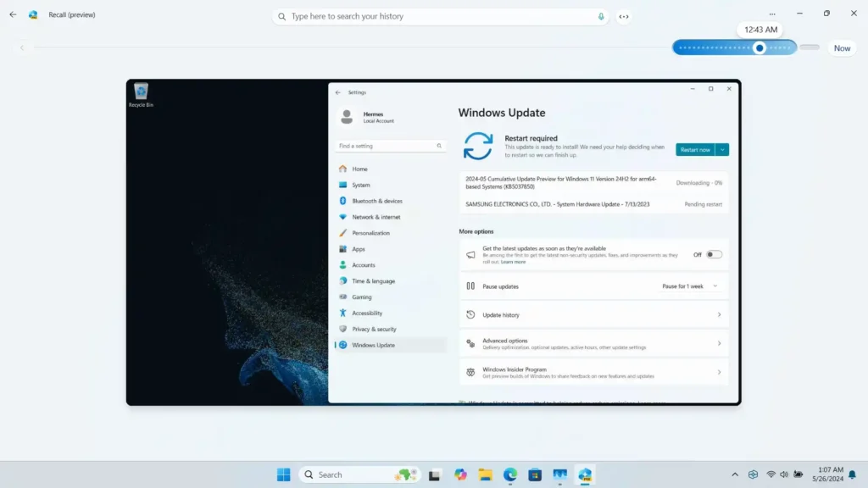This screenshot has width=868, height=488.
Task: Open Accessibility settings page
Action: pyautogui.click(x=390, y=313)
